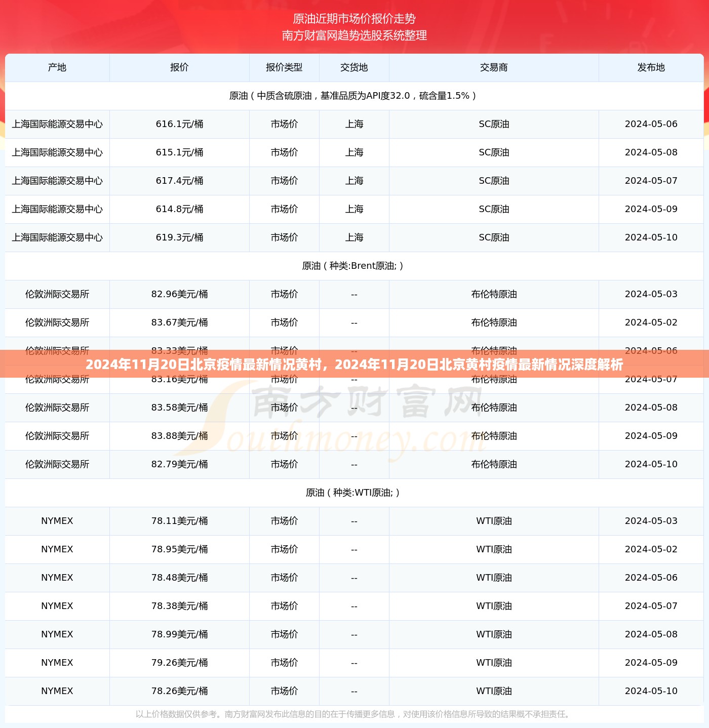Click the price 82.79美元/桶
The width and height of the screenshot is (709, 728).
coord(179,464)
